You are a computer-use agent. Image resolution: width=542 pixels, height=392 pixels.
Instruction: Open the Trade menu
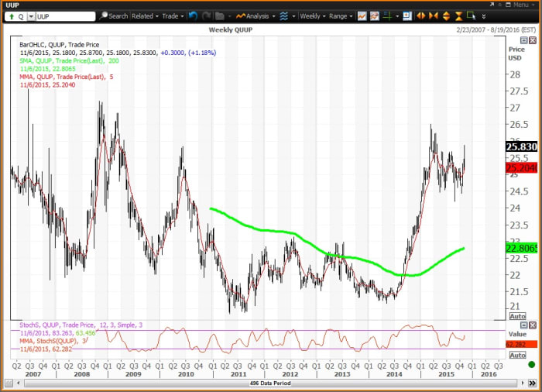(172, 15)
